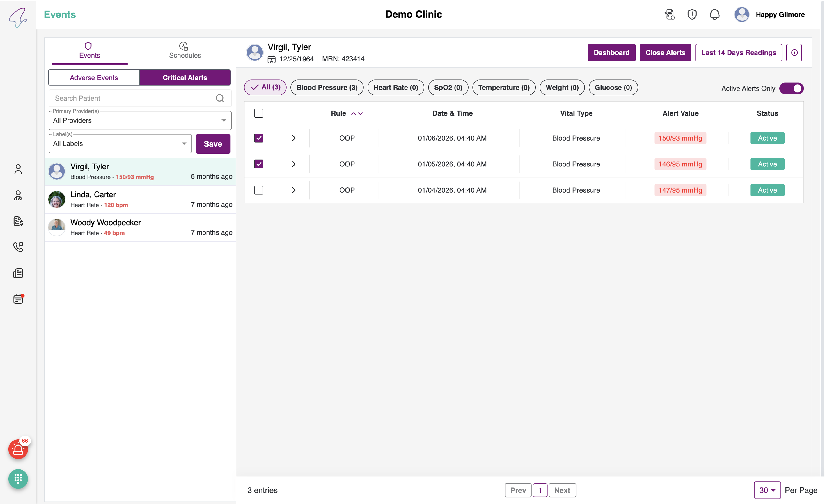Image resolution: width=825 pixels, height=504 pixels.
Task: Click the shield alert icon in header
Action: pyautogui.click(x=692, y=14)
